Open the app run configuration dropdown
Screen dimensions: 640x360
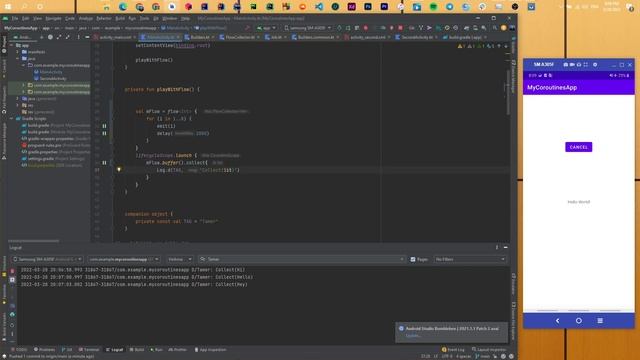pyautogui.click(x=266, y=28)
